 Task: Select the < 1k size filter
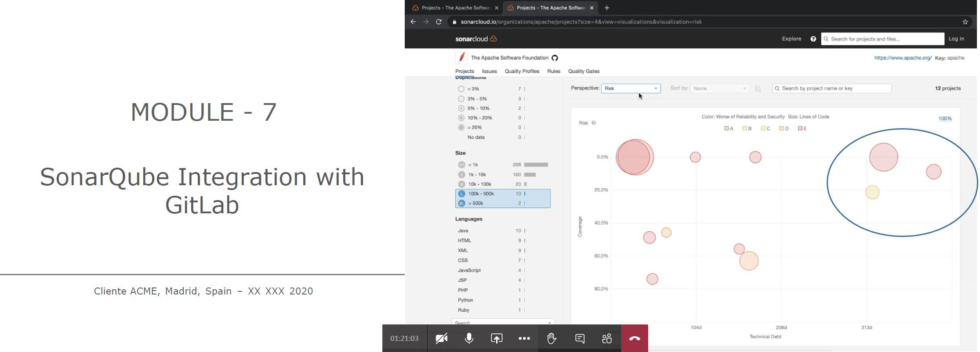coord(503,165)
